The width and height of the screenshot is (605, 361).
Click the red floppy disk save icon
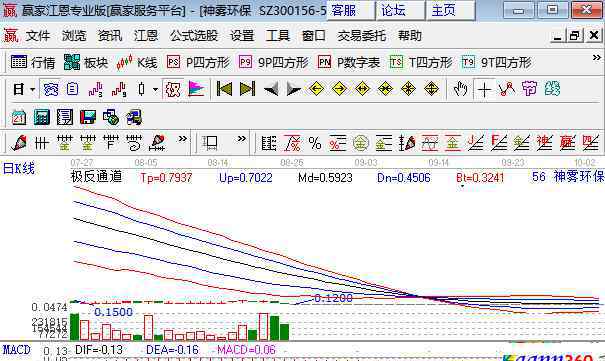88,117
